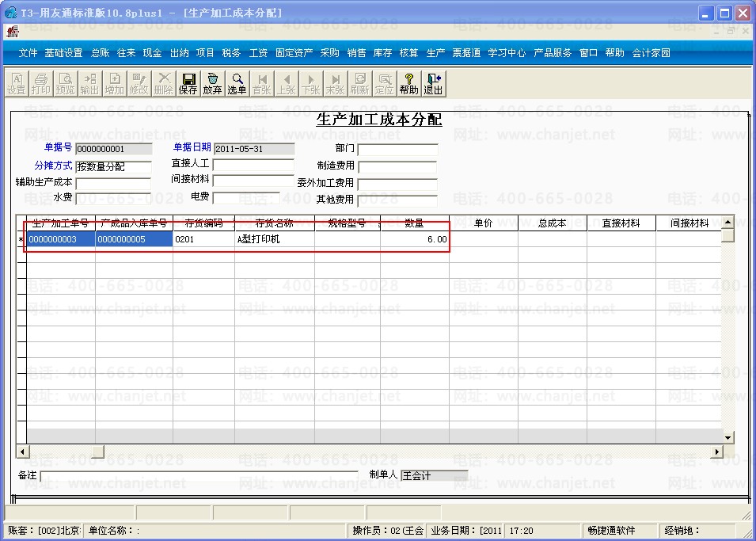Go to next record with 下张
The image size is (756, 541).
(311, 84)
